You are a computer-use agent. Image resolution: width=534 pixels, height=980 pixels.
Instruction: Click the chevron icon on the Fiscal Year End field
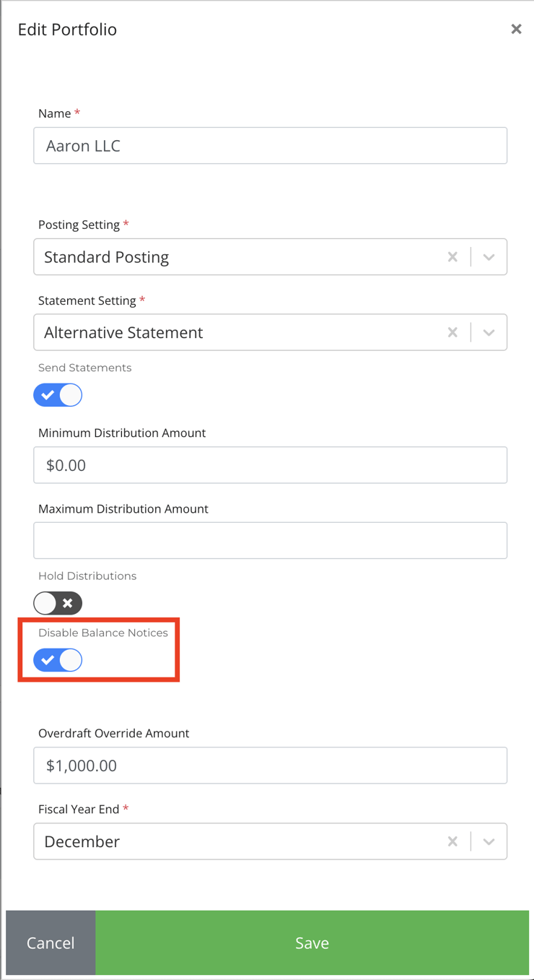click(x=488, y=841)
